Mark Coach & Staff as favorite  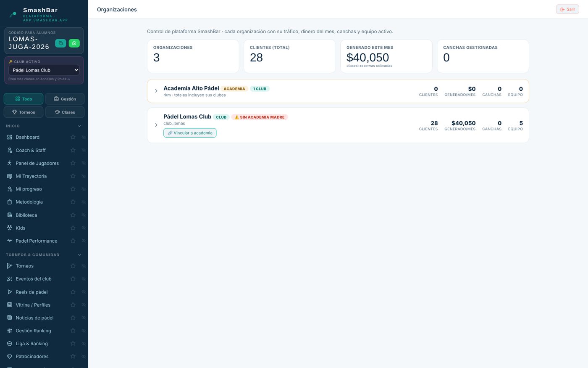coord(73,150)
